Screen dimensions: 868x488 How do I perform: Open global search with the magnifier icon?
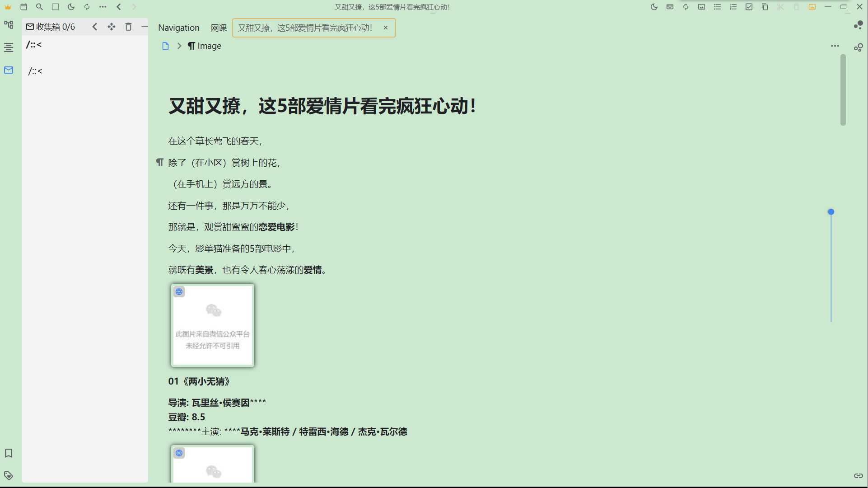(x=40, y=7)
